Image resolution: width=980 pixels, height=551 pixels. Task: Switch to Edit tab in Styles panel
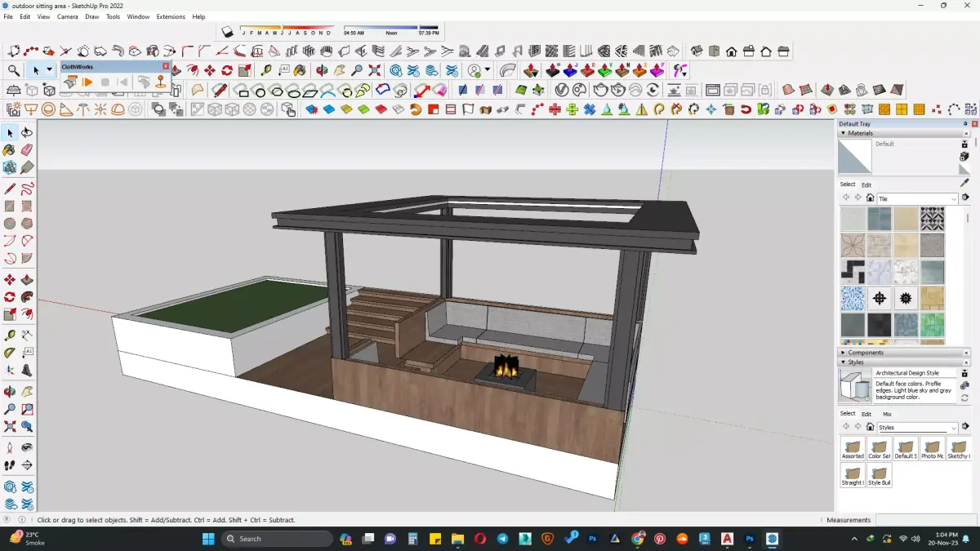(866, 414)
